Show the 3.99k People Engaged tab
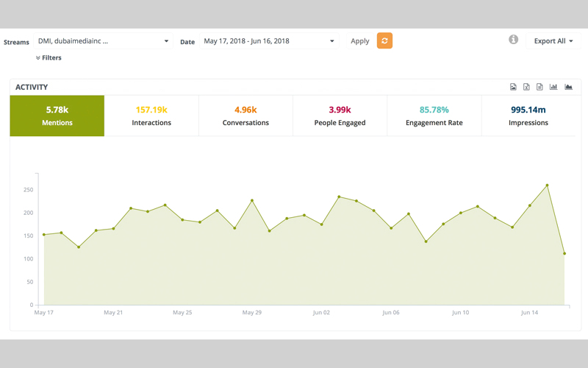Screen dimensions: 588x368 [x=340, y=116]
